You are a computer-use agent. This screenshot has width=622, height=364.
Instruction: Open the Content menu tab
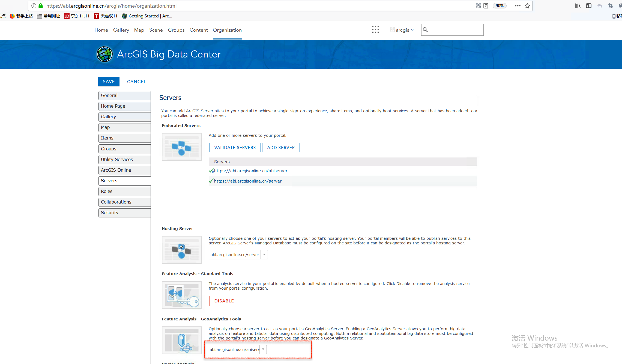pyautogui.click(x=199, y=30)
